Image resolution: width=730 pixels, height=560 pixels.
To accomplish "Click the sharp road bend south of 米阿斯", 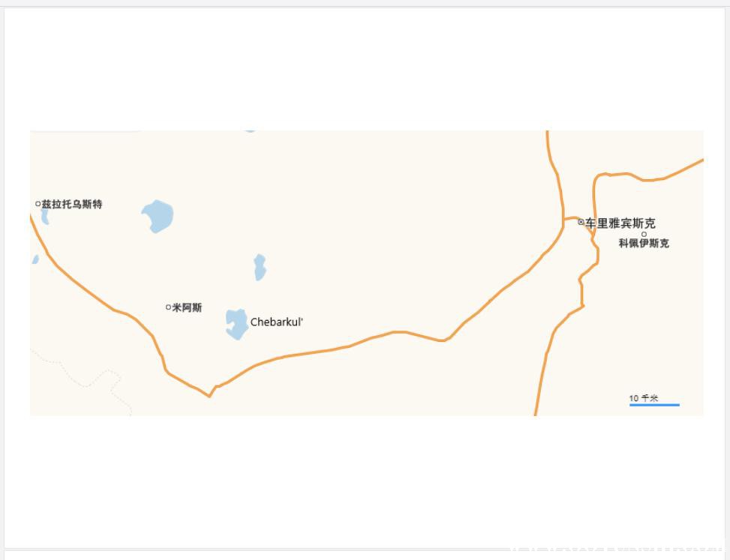I will (x=209, y=397).
